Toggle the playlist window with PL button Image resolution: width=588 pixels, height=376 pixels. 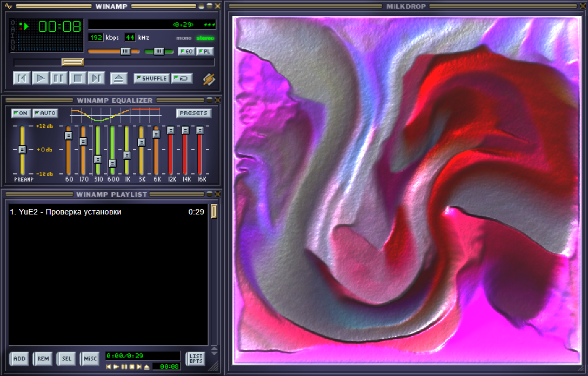coord(205,51)
